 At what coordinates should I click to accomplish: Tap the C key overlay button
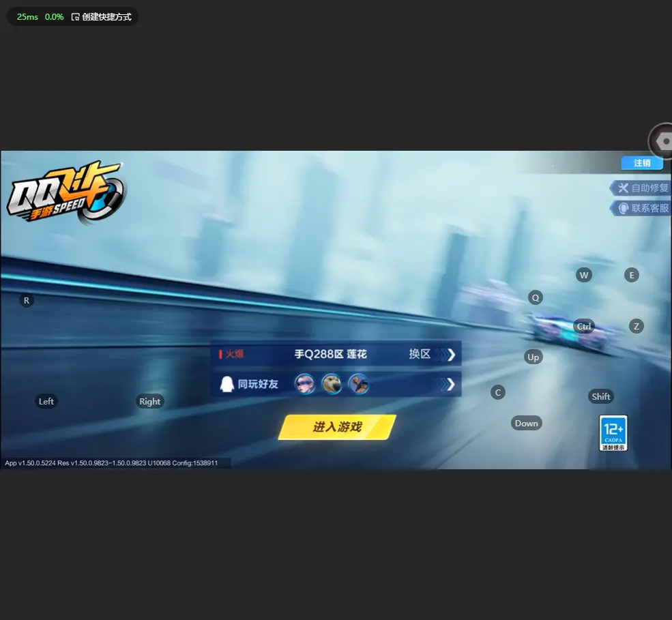498,392
